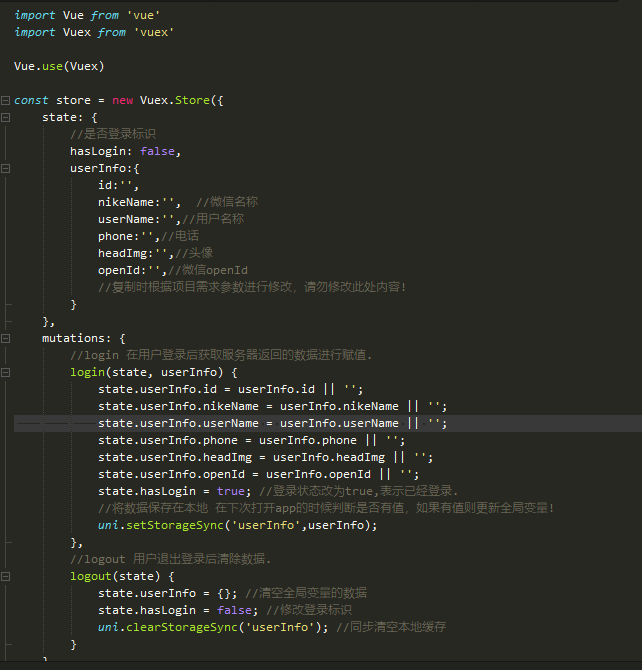Click the comment starting with '//复制时根据项目需求'
Viewport: 642px width, 670px height.
(252, 287)
